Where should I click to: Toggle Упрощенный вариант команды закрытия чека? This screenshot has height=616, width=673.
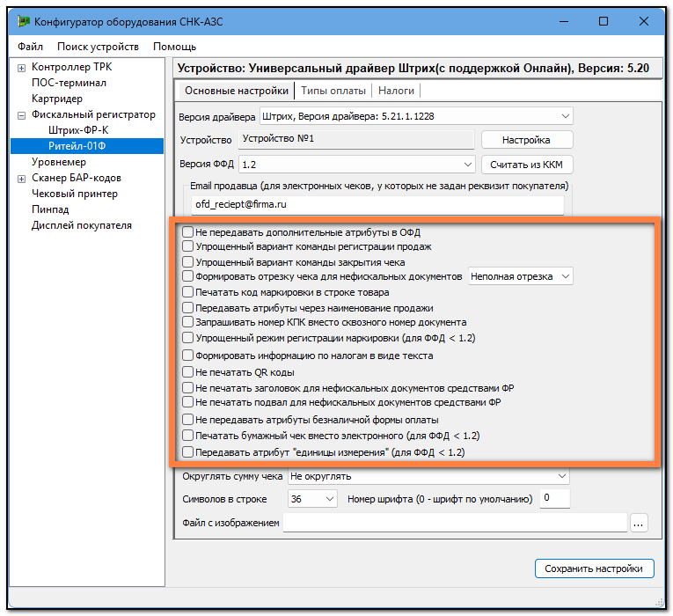187,262
